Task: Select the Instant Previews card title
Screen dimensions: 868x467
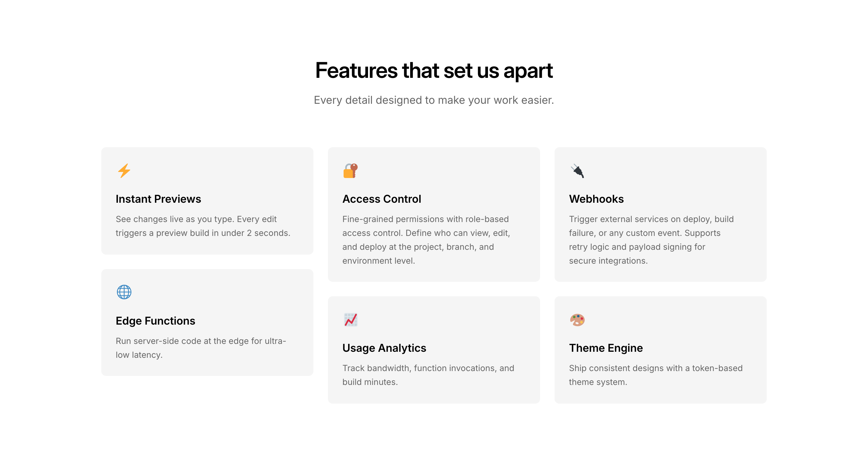Action: [x=158, y=199]
